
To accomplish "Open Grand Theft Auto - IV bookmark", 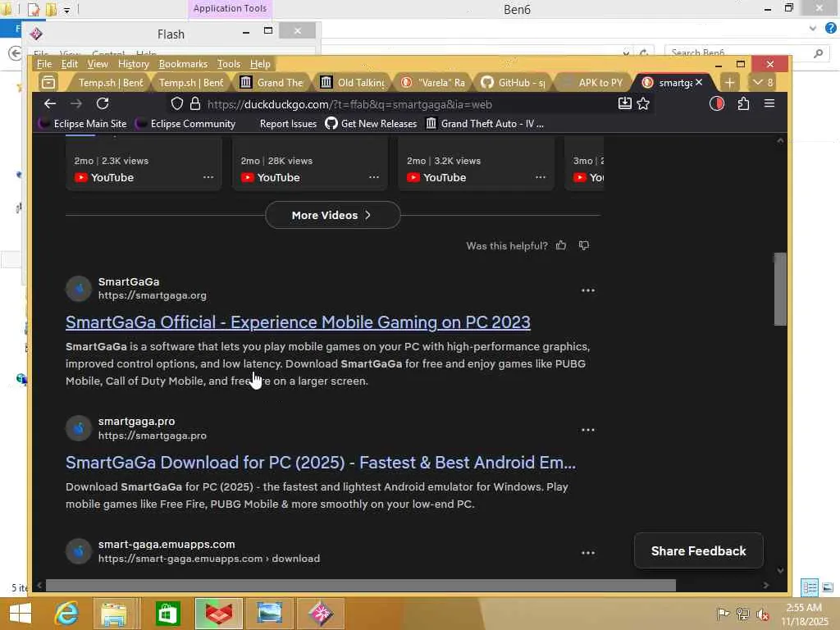I will 485,124.
